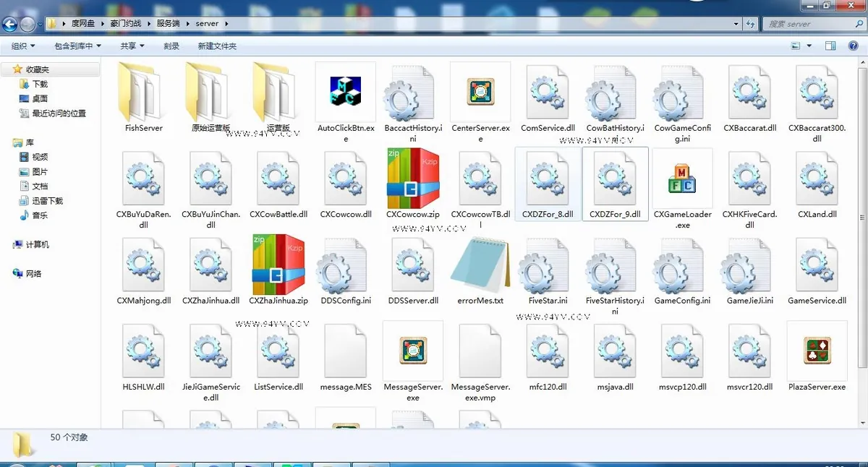Screen dimensions: 868x467
Task: Open the 组织 dropdown menu
Action: [x=23, y=46]
